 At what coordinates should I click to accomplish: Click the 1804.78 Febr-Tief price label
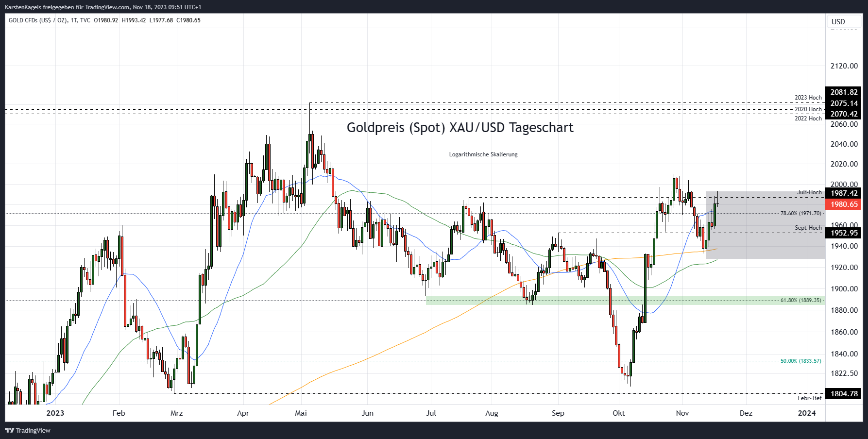[x=844, y=394]
